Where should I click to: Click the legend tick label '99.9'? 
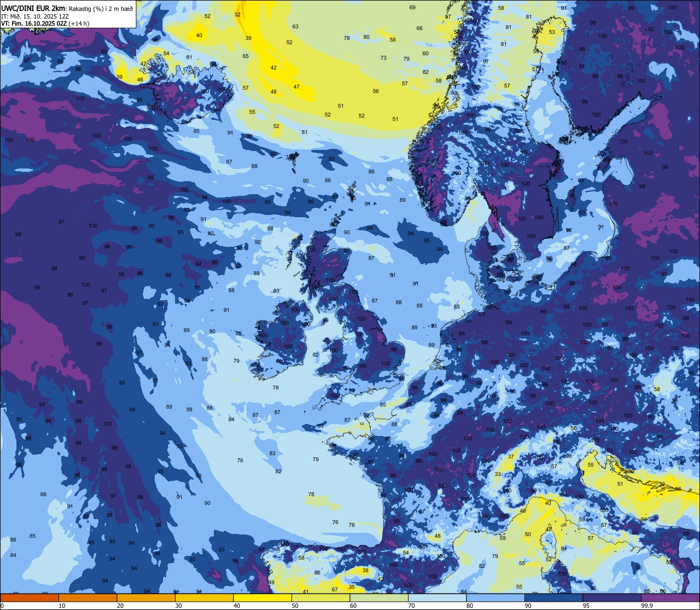pyautogui.click(x=647, y=606)
